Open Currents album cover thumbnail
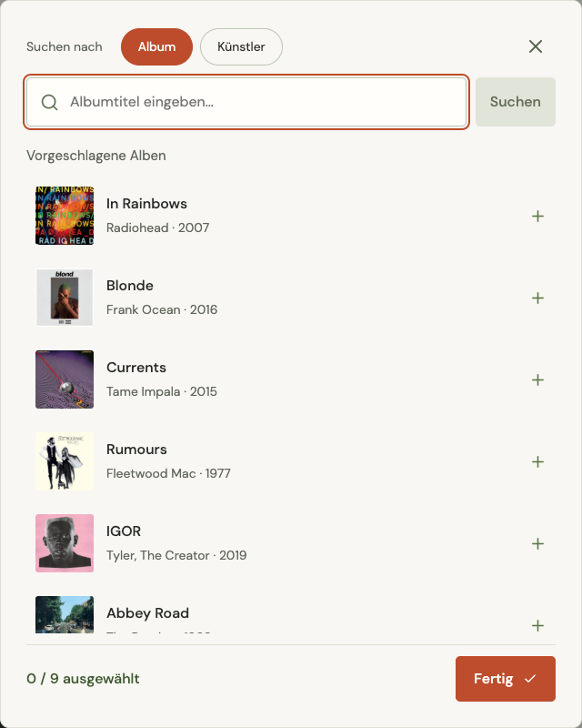Viewport: 582px width, 728px height. coord(65,379)
